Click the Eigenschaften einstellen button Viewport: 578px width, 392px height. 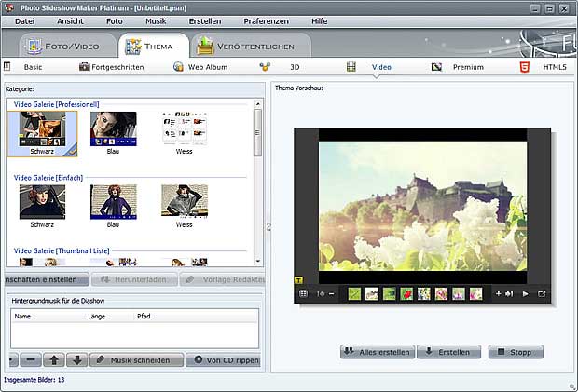pos(47,279)
